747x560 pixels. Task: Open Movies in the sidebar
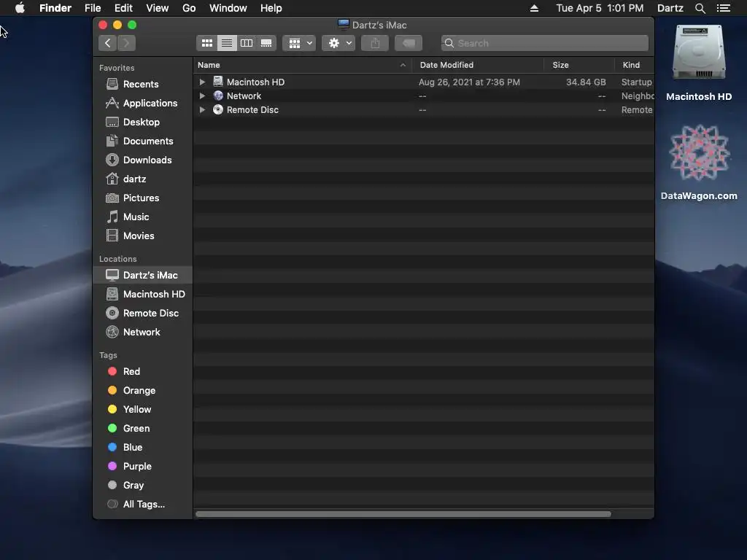142,236
